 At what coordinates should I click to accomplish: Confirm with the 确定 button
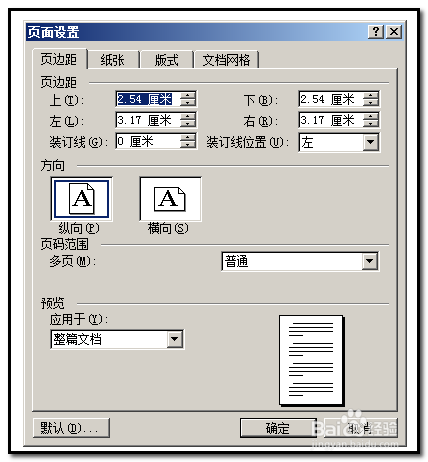pos(278,428)
